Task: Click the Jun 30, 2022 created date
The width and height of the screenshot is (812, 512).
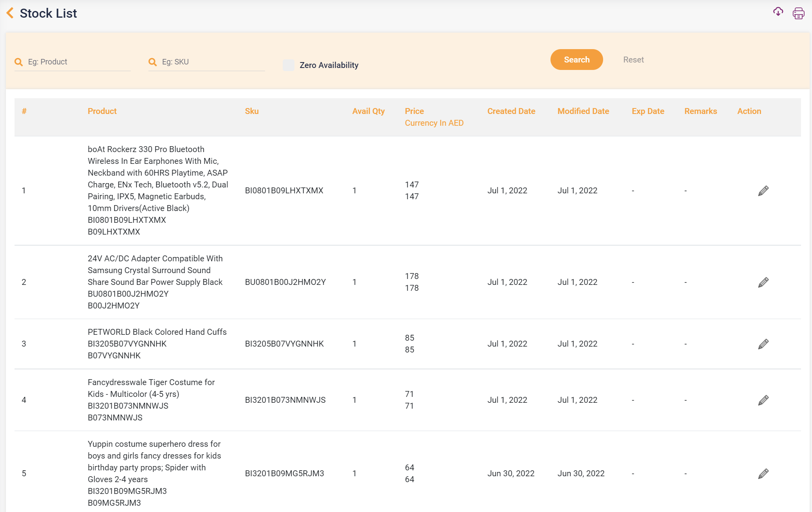Action: tap(511, 473)
